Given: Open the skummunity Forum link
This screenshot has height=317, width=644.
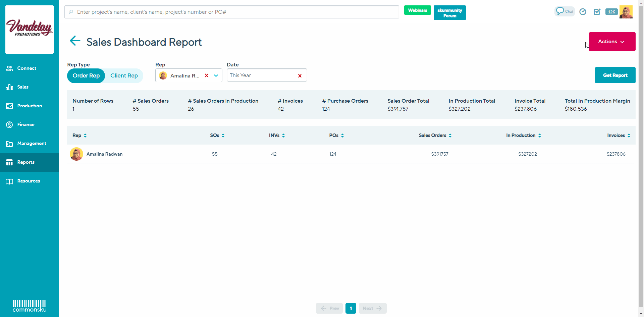Looking at the screenshot, I should point(449,13).
